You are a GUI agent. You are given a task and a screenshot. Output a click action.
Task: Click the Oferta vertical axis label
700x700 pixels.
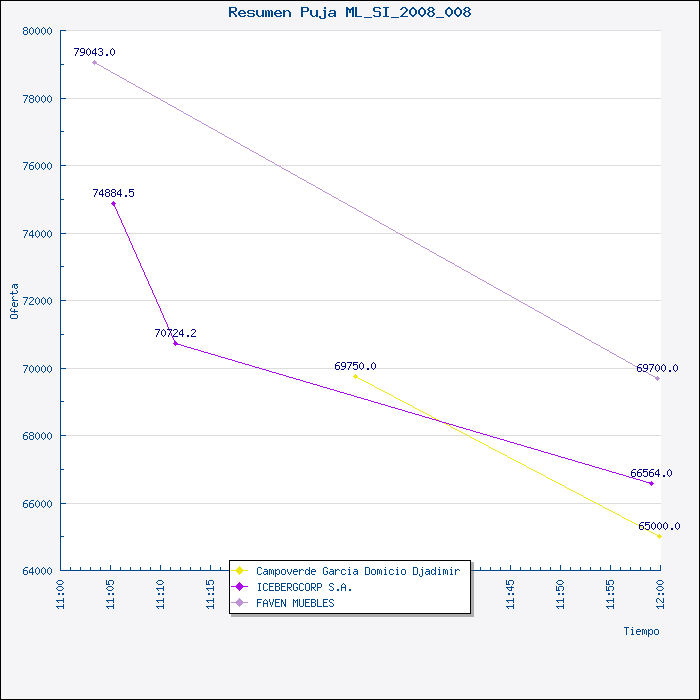pos(14,301)
